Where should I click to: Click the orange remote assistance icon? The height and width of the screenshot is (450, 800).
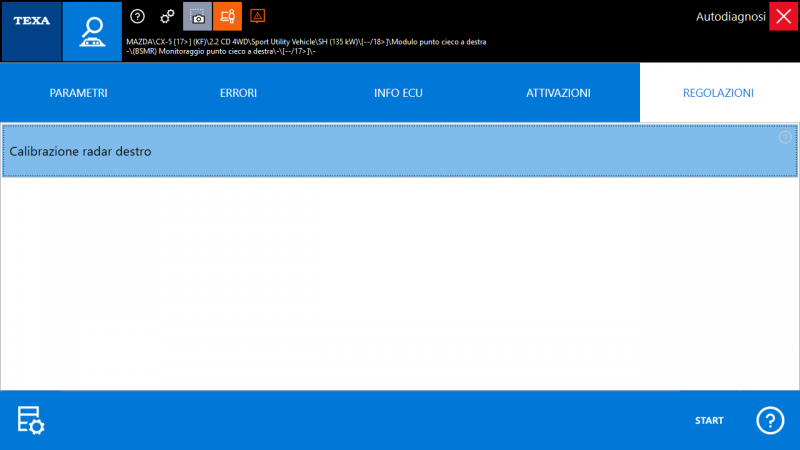pos(227,16)
